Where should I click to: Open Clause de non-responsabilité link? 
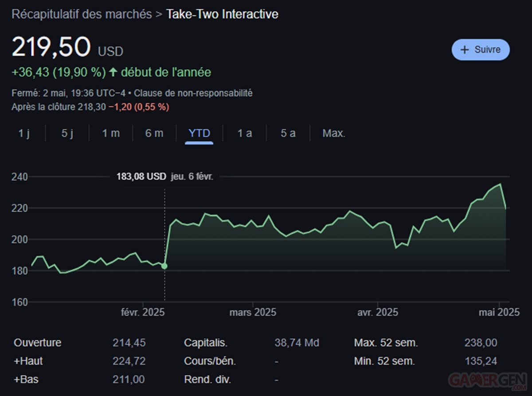[193, 94]
